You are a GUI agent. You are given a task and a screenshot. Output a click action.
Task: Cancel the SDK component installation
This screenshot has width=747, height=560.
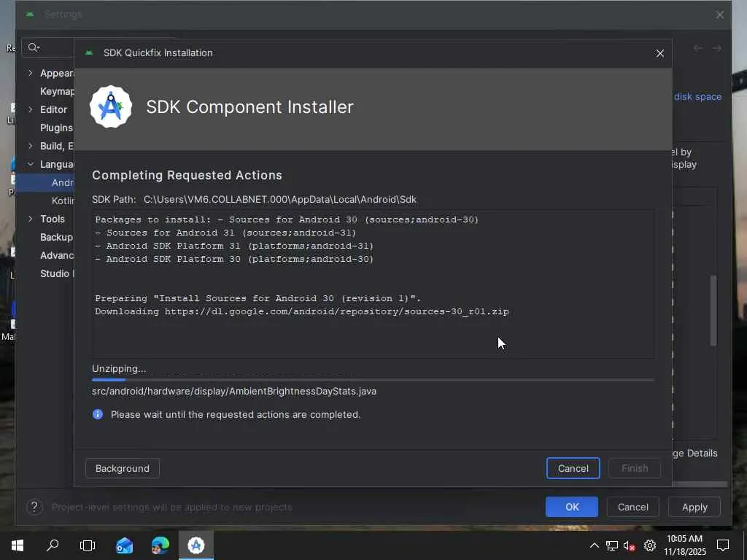click(573, 469)
